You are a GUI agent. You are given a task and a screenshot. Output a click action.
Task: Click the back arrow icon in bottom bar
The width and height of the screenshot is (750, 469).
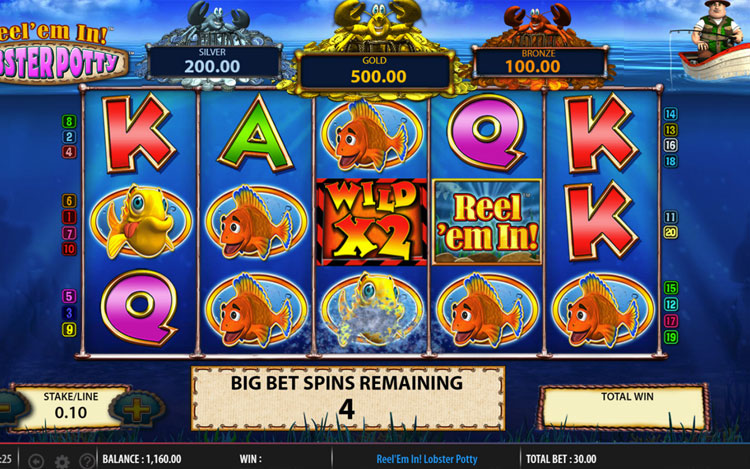click(36, 461)
